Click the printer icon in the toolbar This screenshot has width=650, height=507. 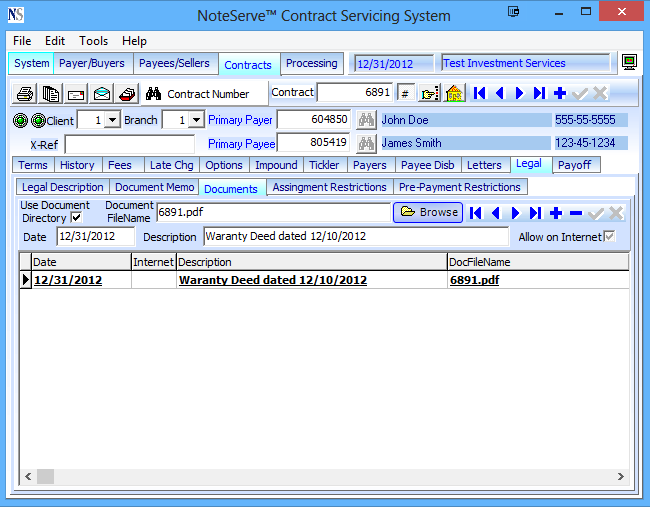[24, 93]
